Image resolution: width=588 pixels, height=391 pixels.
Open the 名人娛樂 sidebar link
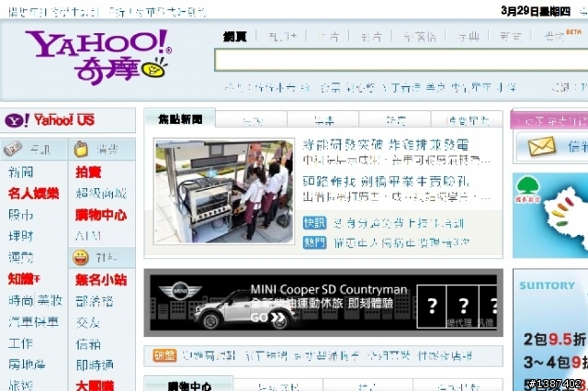point(33,194)
